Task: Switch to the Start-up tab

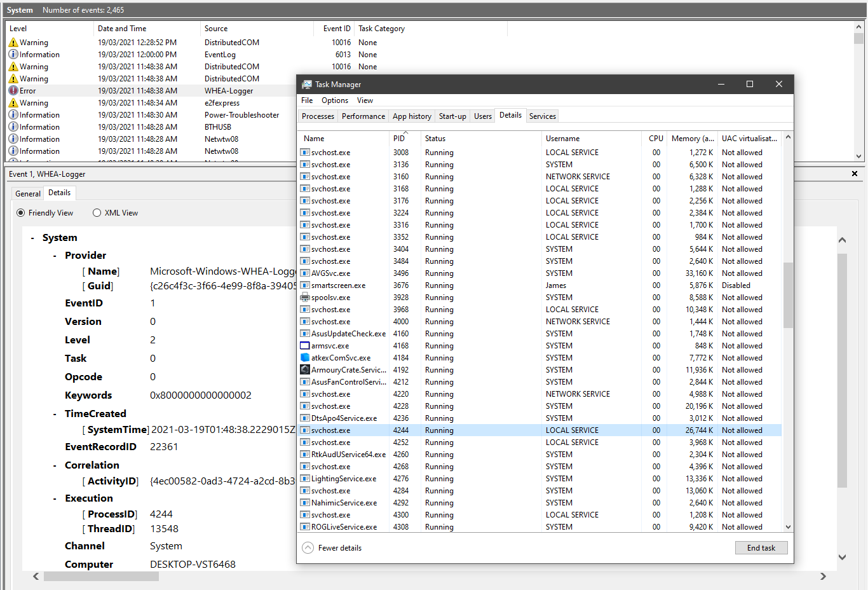Action: coord(452,116)
